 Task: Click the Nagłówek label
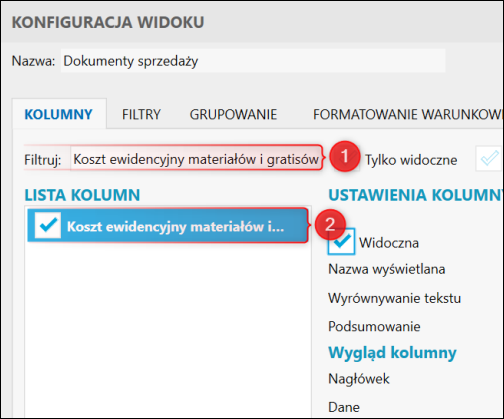click(x=359, y=379)
